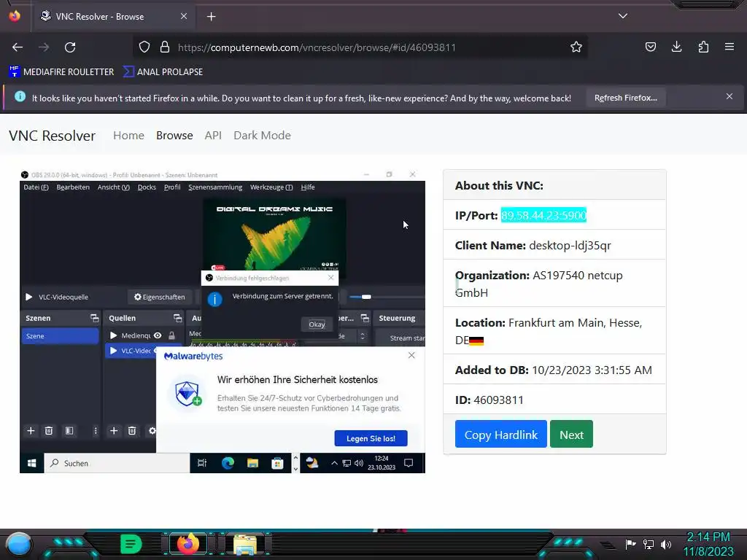
Task: Open the API nav link
Action: click(x=213, y=135)
